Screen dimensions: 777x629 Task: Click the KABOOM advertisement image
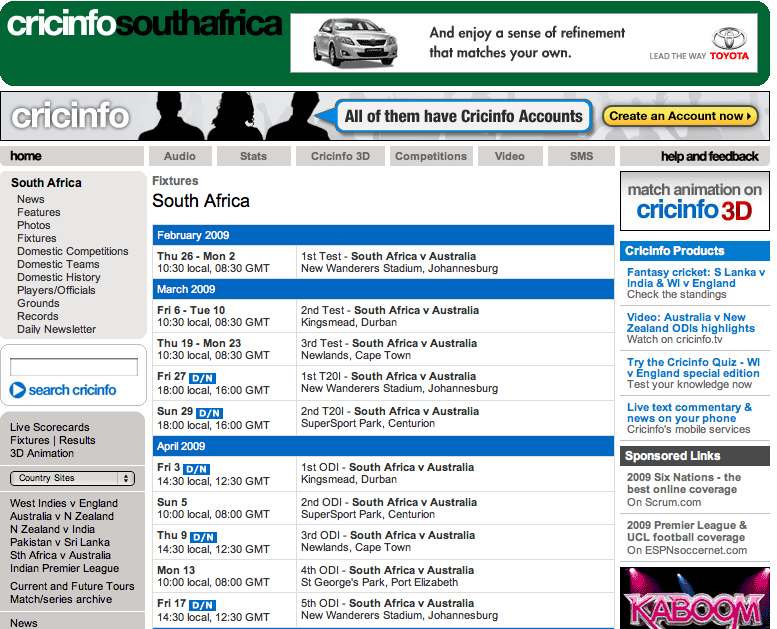[694, 600]
